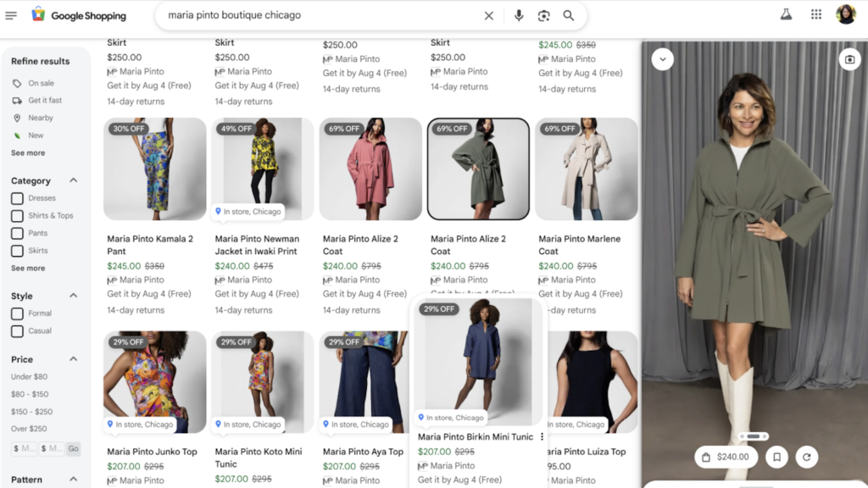
Task: Click the refresh icon under the model photo
Action: point(806,456)
